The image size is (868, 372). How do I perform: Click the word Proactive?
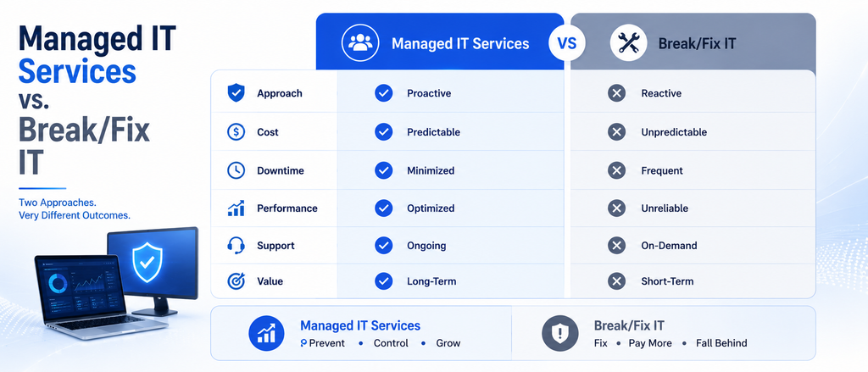(429, 93)
